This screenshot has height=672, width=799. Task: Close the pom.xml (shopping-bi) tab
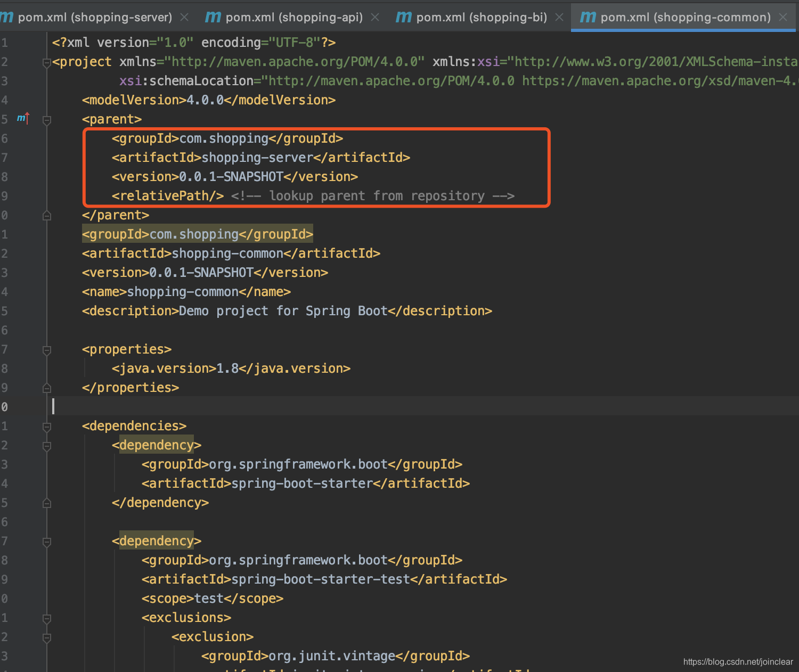click(x=559, y=17)
